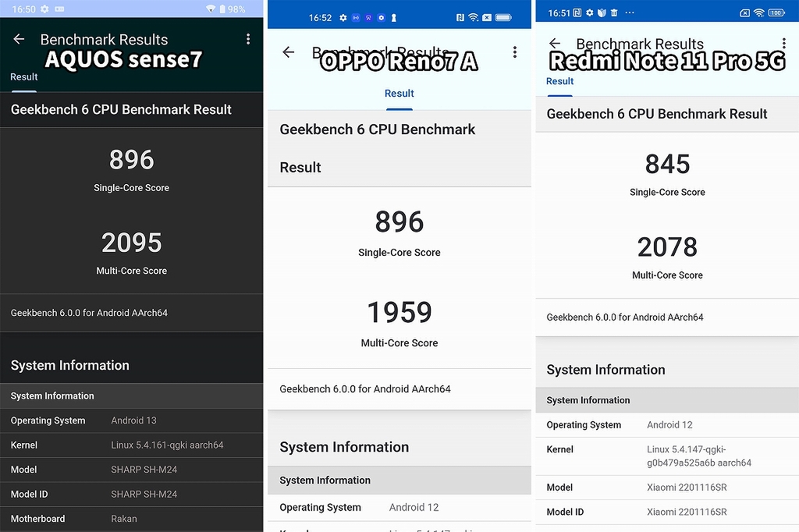
Task: Click Single-Core Score label on Redmi screen
Action: 668,192
